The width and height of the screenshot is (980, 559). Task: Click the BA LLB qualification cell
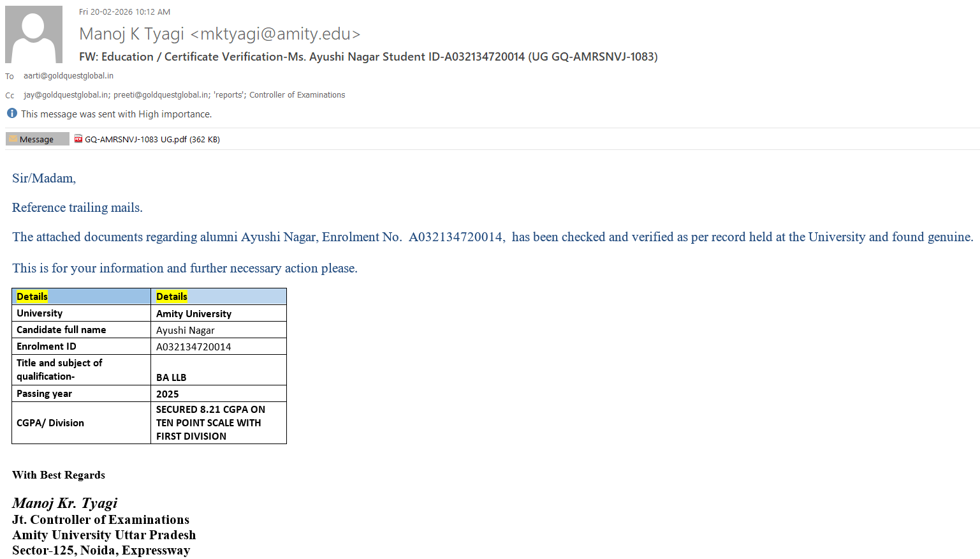pyautogui.click(x=172, y=377)
